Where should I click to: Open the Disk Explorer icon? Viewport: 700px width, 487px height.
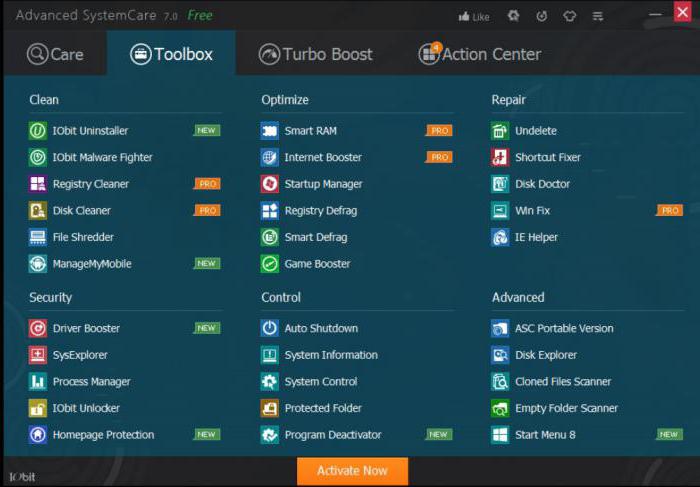(500, 355)
